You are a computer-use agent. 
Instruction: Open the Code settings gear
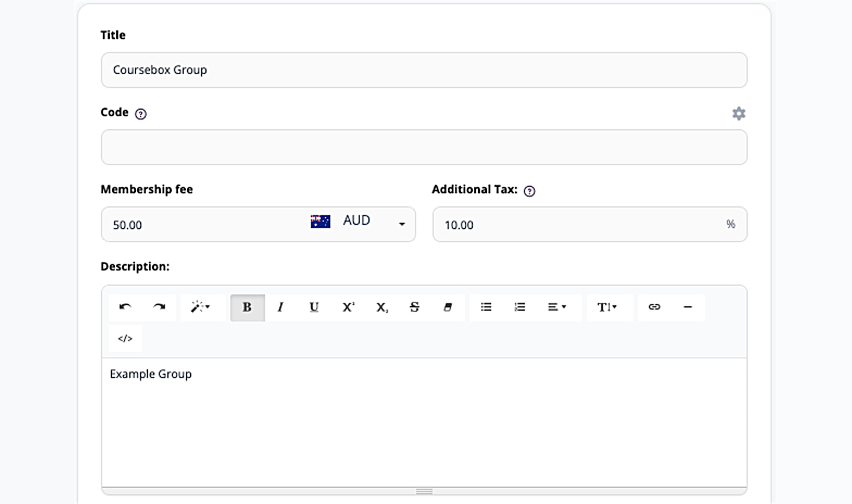(738, 114)
